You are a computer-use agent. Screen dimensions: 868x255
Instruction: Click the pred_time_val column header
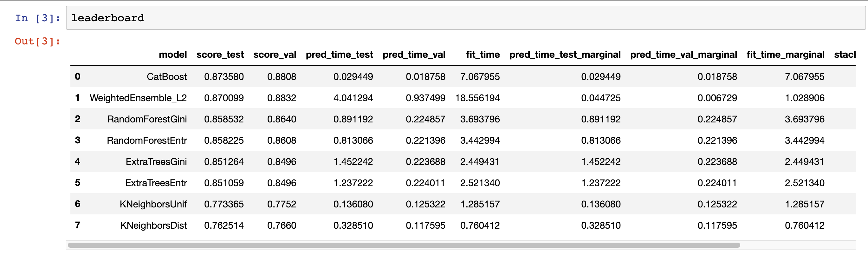point(414,55)
